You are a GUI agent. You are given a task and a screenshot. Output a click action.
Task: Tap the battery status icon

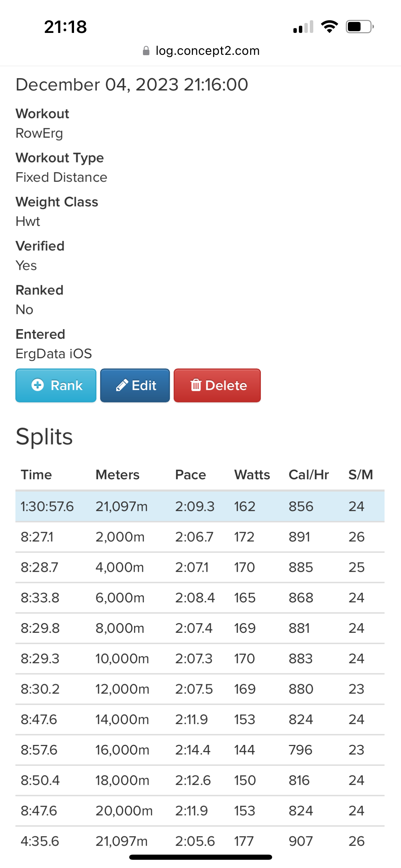tap(360, 26)
